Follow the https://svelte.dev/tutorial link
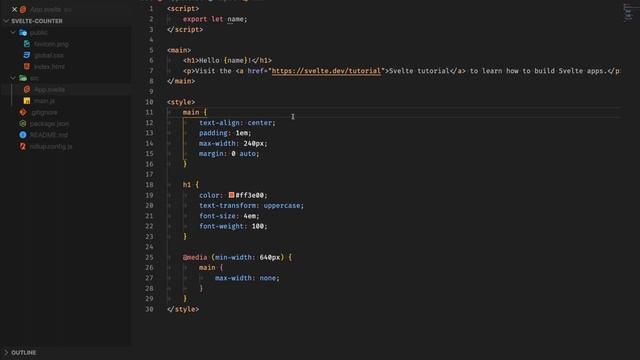The image size is (640, 360). (x=326, y=71)
